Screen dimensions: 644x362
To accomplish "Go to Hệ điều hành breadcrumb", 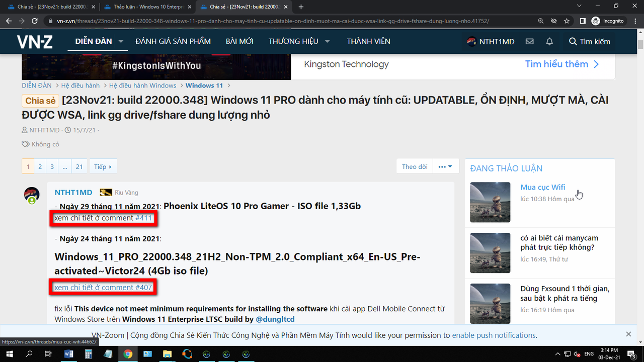I will (x=80, y=85).
